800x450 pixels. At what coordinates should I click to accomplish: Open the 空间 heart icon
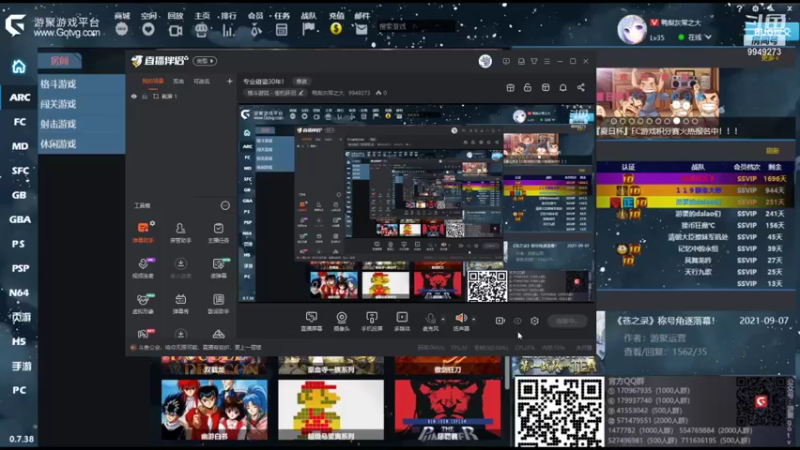148,29
